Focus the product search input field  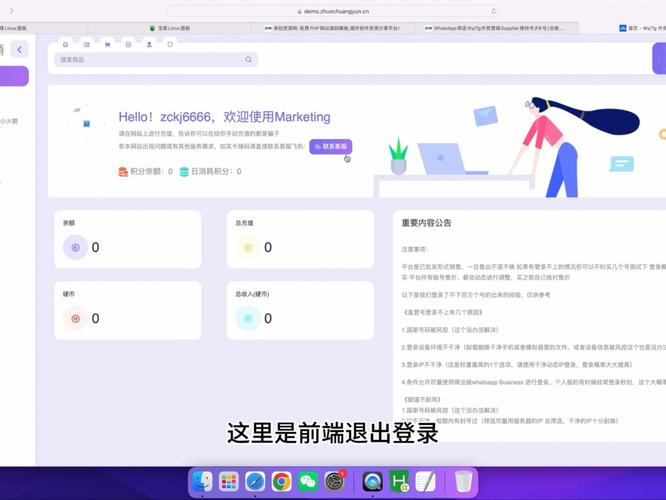click(155, 59)
